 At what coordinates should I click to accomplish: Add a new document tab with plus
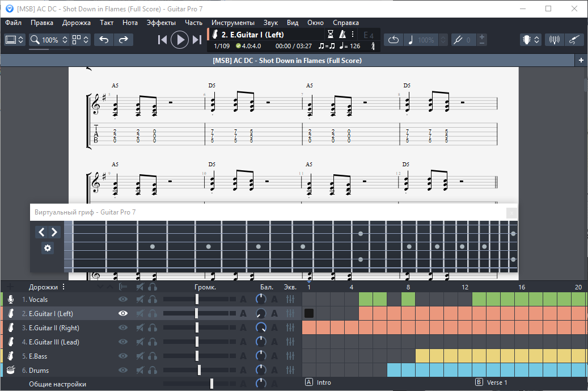click(581, 60)
